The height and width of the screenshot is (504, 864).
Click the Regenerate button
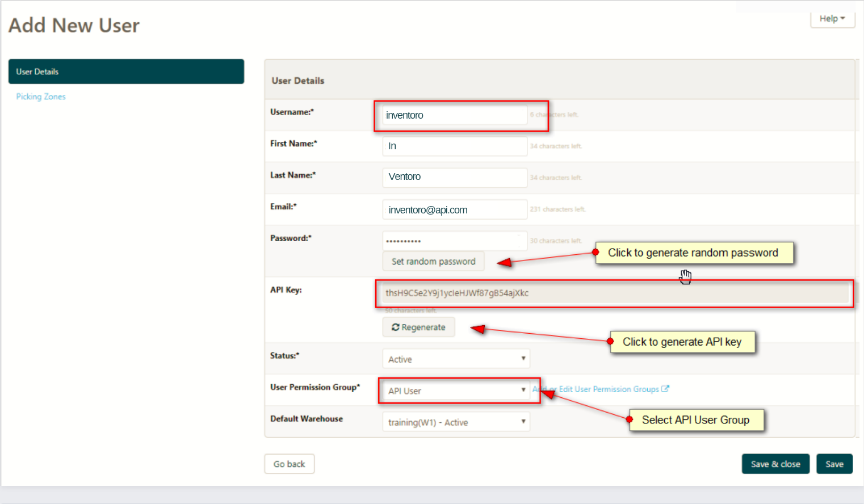point(418,327)
